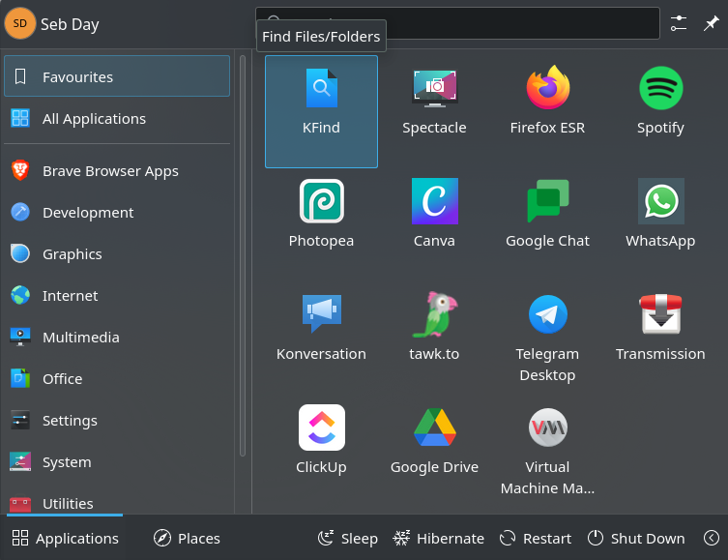Viewport: 728px width, 560px height.
Task: Open the Photopea app icon
Action: click(x=321, y=216)
